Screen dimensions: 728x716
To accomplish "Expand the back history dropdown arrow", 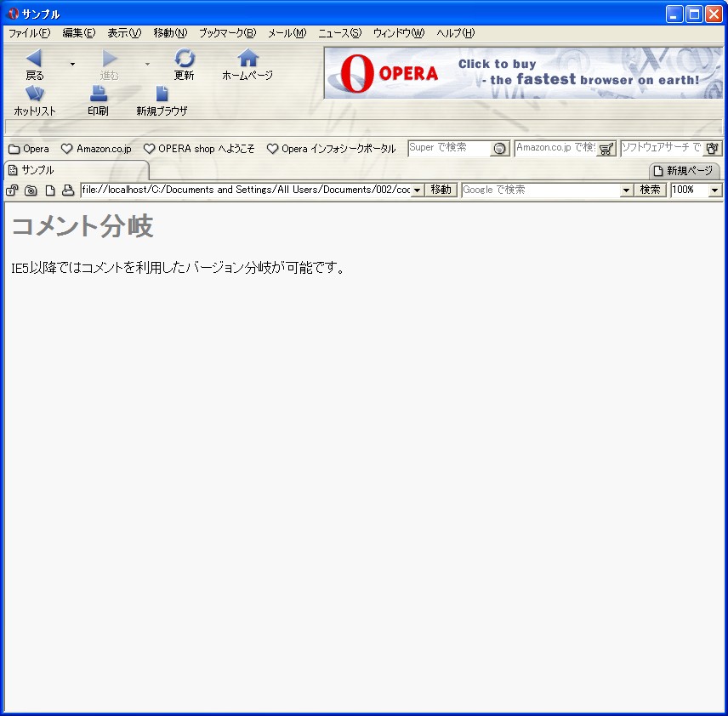I will pyautogui.click(x=72, y=64).
